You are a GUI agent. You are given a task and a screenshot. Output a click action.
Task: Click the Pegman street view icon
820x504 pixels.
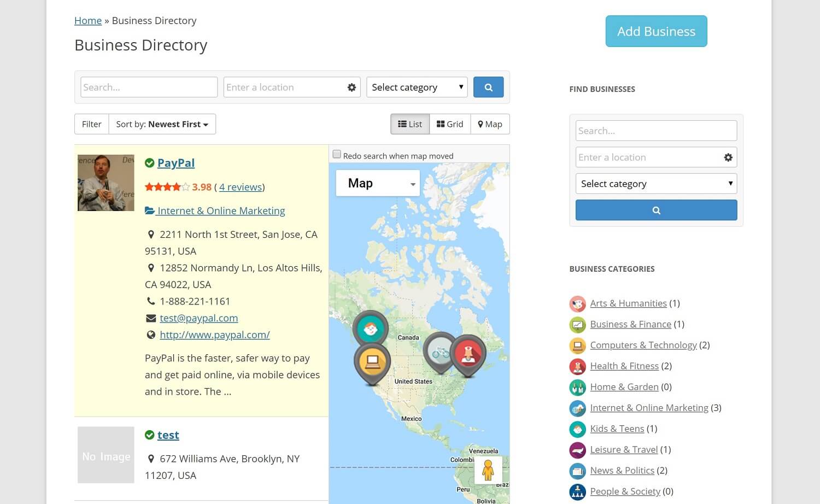487,469
